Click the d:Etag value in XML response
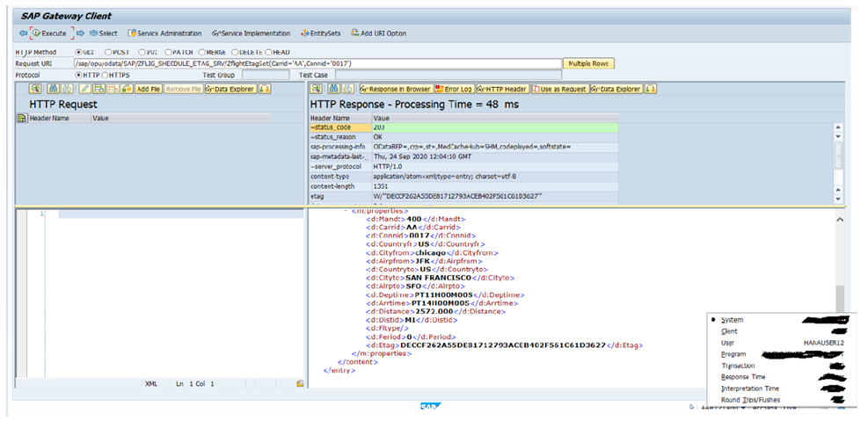Viewport: 868px width, 421px height. click(x=503, y=345)
